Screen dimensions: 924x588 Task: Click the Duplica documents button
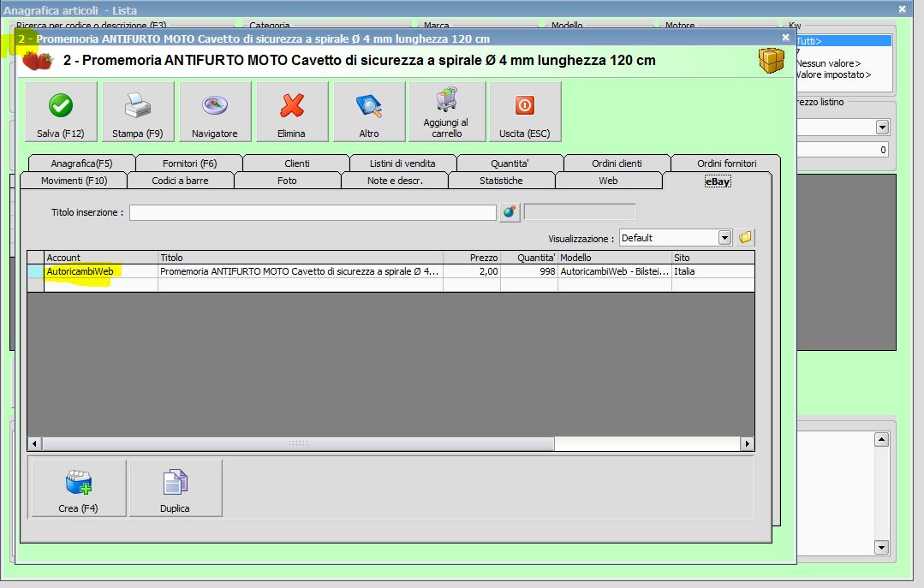coord(176,489)
